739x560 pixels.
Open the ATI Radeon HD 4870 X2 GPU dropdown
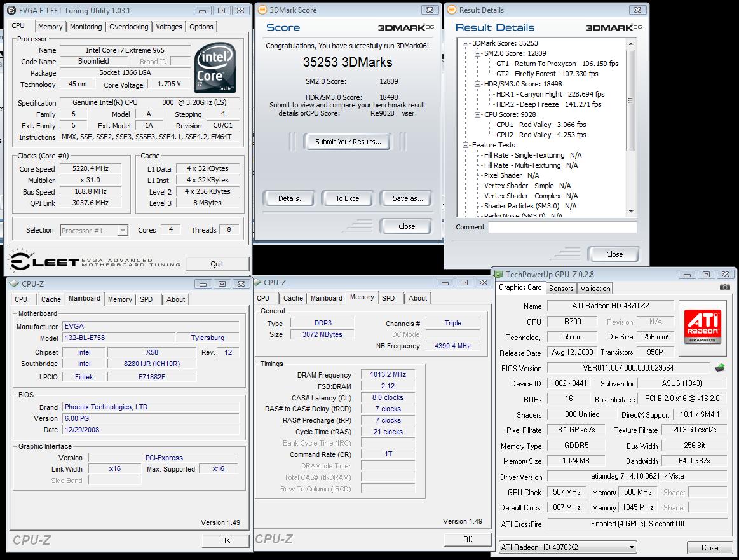(x=632, y=547)
